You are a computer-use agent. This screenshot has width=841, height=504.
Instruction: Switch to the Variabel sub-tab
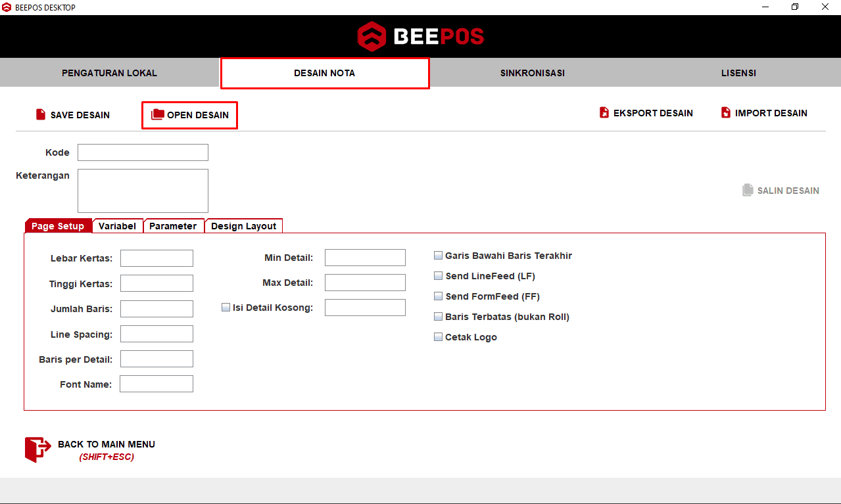[x=118, y=225]
